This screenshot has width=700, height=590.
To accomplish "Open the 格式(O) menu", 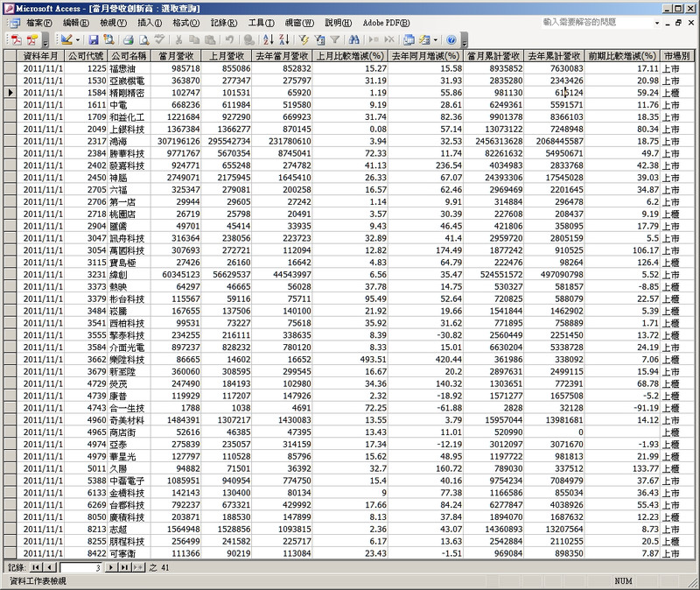I will [186, 23].
